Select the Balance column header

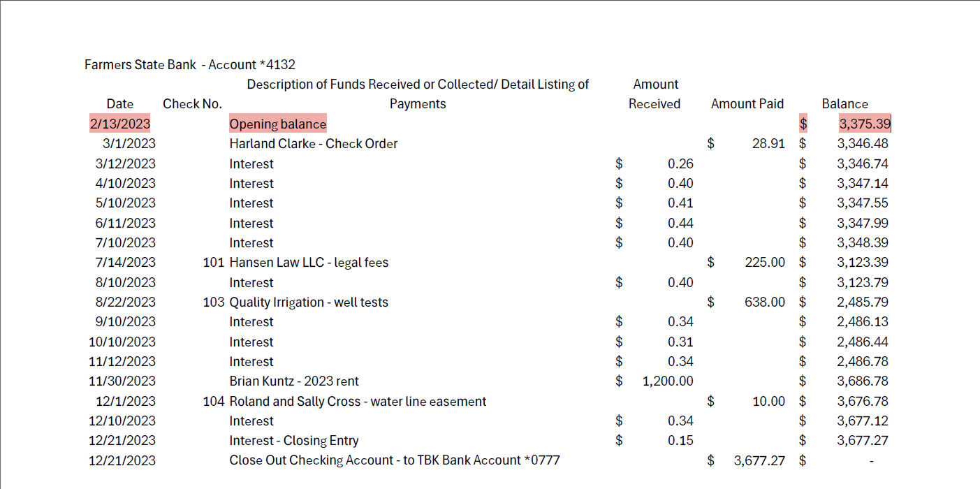pyautogui.click(x=845, y=104)
